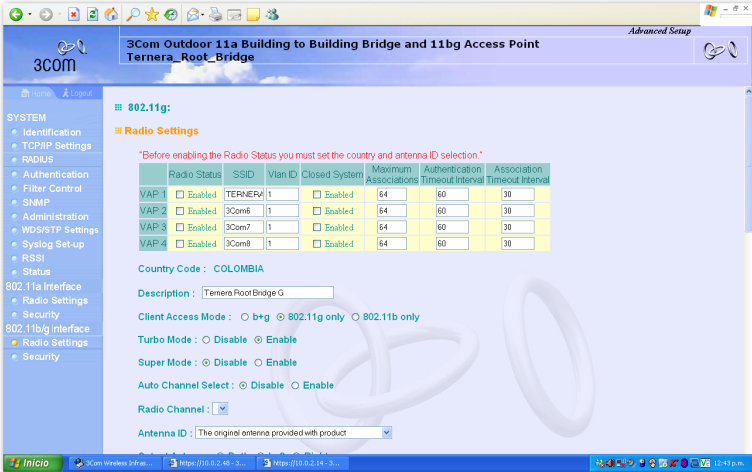Expand the Antenna ID dropdown
This screenshot has width=752, height=472.
coord(386,433)
